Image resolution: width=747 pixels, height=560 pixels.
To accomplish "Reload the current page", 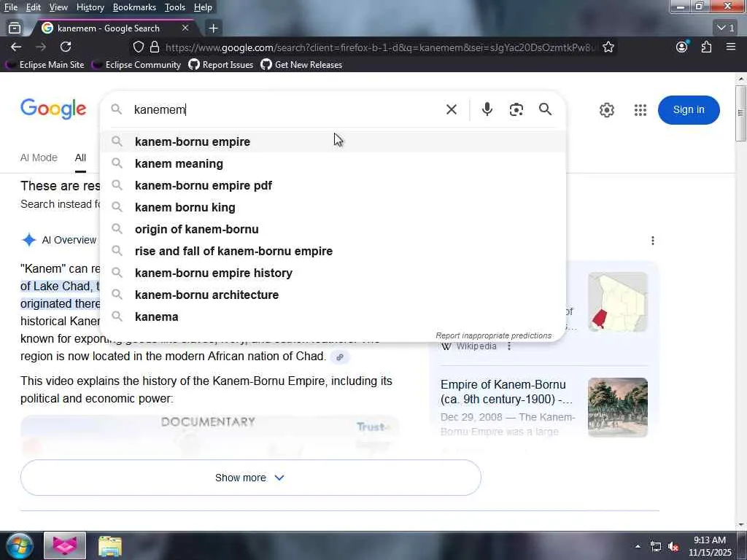I will click(66, 47).
